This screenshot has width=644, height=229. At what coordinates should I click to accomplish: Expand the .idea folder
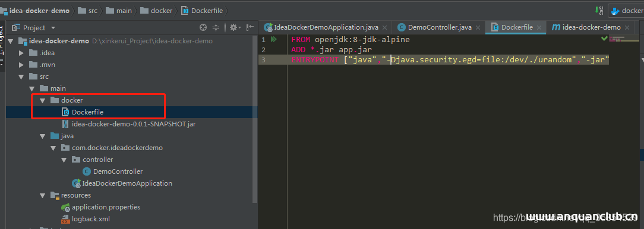tap(21, 53)
